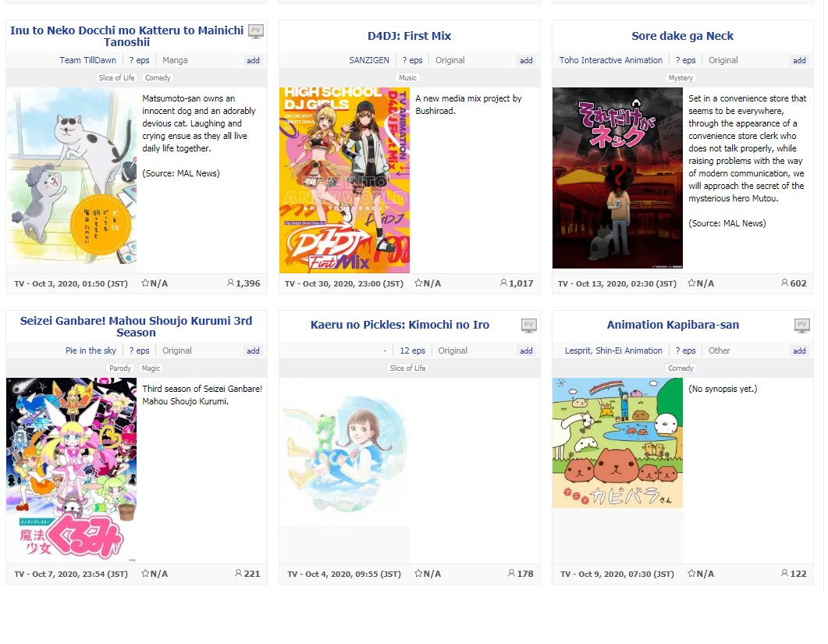This screenshot has height=644, width=828.
Task: Select Mystery genre tag
Action: (x=681, y=77)
